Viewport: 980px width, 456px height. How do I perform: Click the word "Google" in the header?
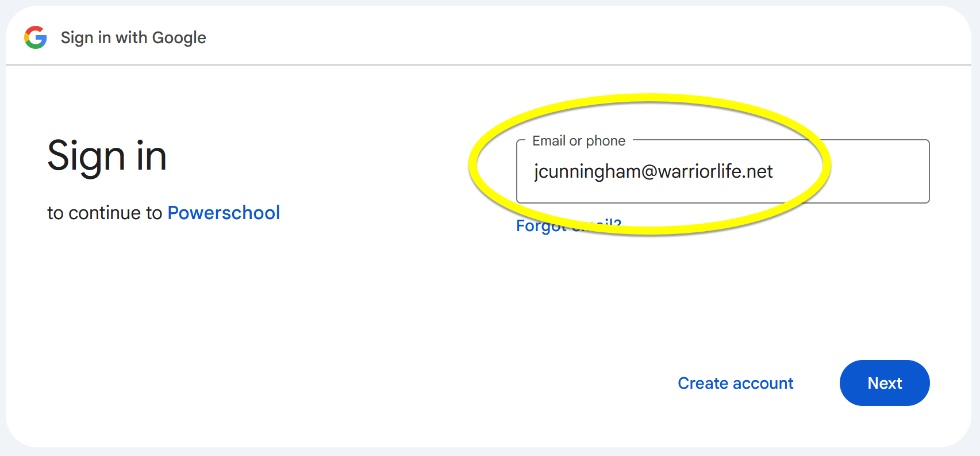(x=179, y=37)
